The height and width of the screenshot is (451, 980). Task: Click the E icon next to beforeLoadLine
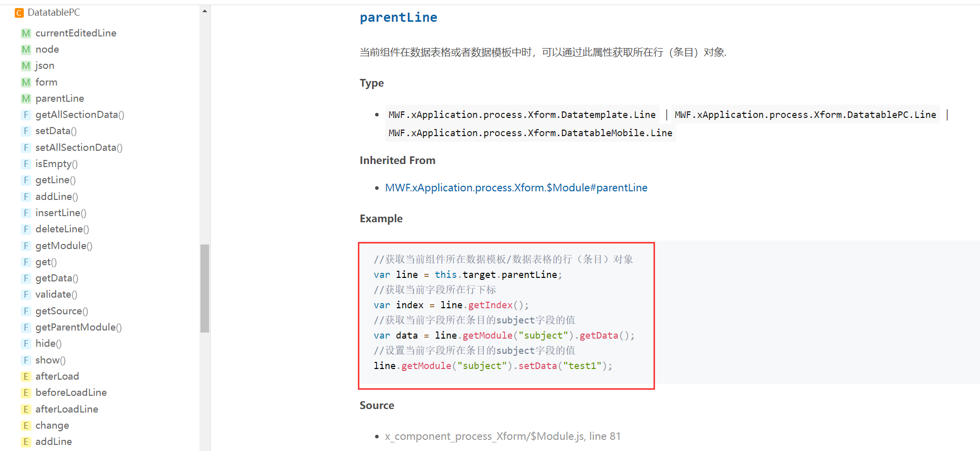click(x=26, y=393)
